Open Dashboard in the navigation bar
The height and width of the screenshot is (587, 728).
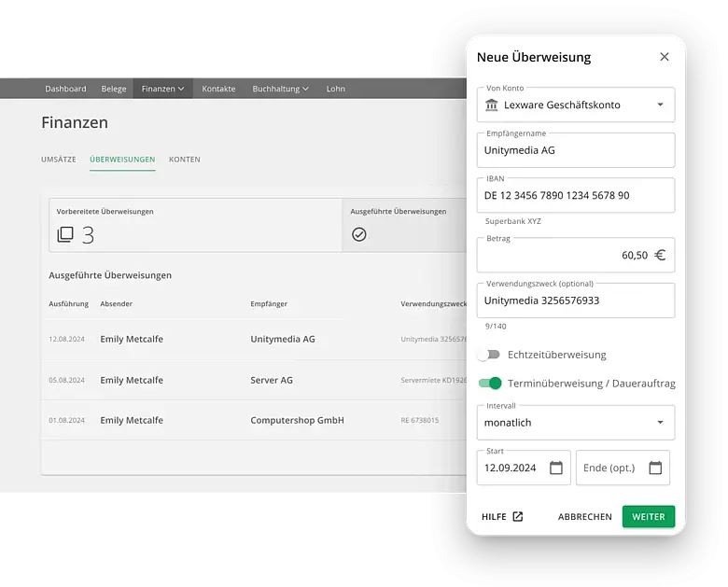(65, 89)
